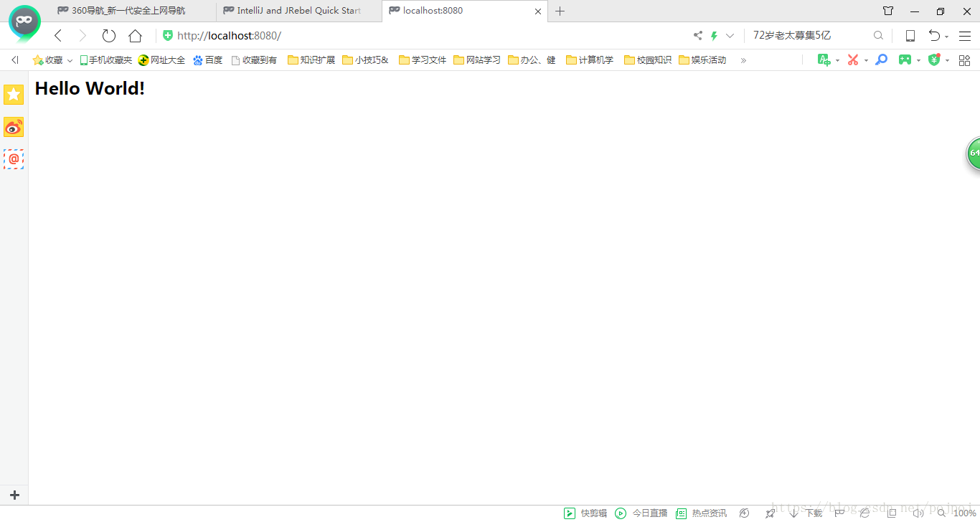Open the 计算机学 bookmark folder
The height and width of the screenshot is (522, 980).
tap(590, 60)
